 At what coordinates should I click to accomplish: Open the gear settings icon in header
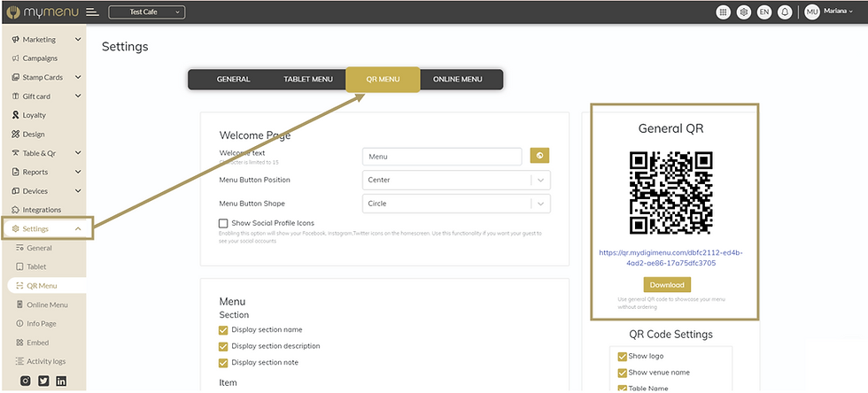[744, 12]
